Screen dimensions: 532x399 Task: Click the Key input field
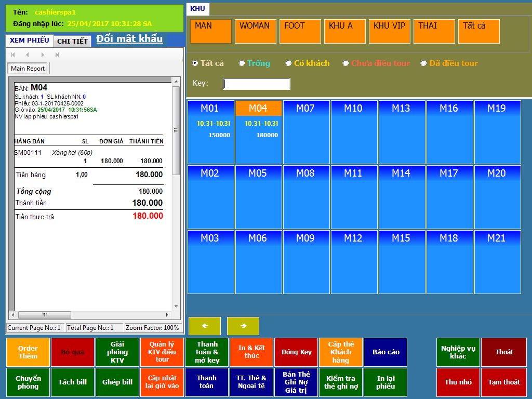(257, 84)
